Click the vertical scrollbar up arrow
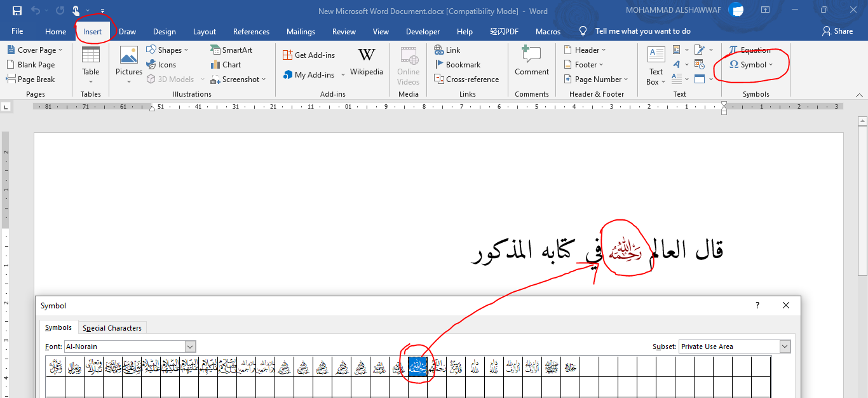The height and width of the screenshot is (398, 868). (x=862, y=120)
